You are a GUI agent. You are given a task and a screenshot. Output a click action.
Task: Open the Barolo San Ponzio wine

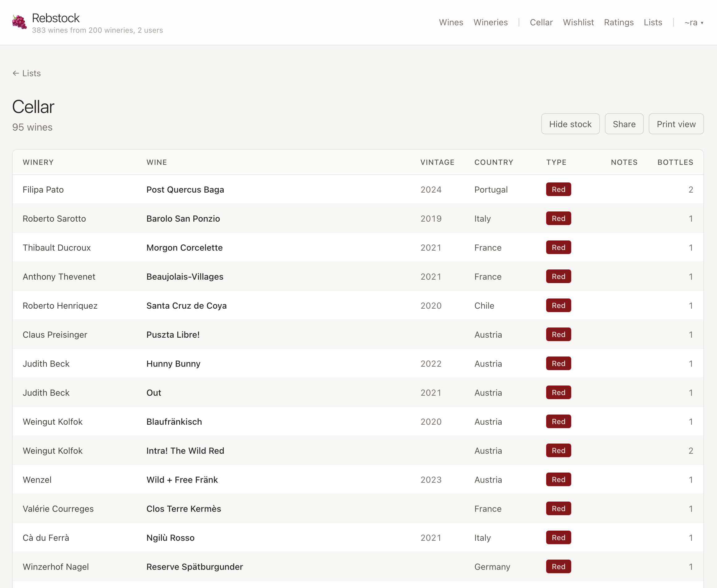183,219
